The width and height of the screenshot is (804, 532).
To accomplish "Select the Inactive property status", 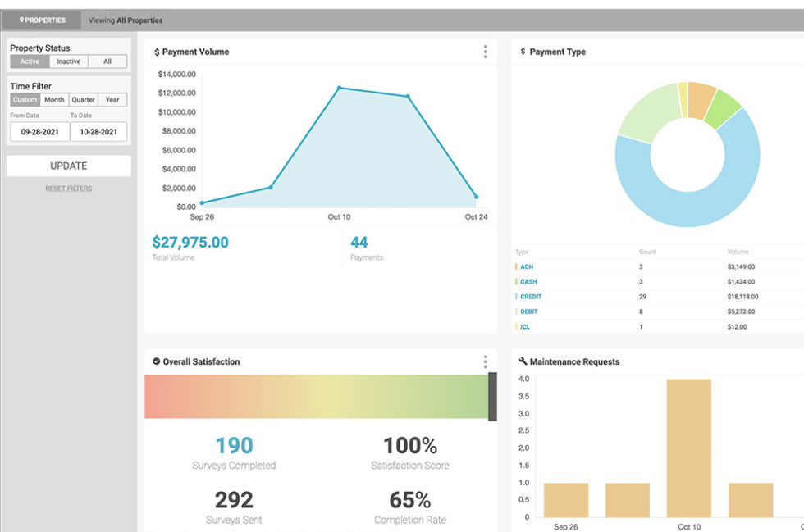I will point(69,61).
